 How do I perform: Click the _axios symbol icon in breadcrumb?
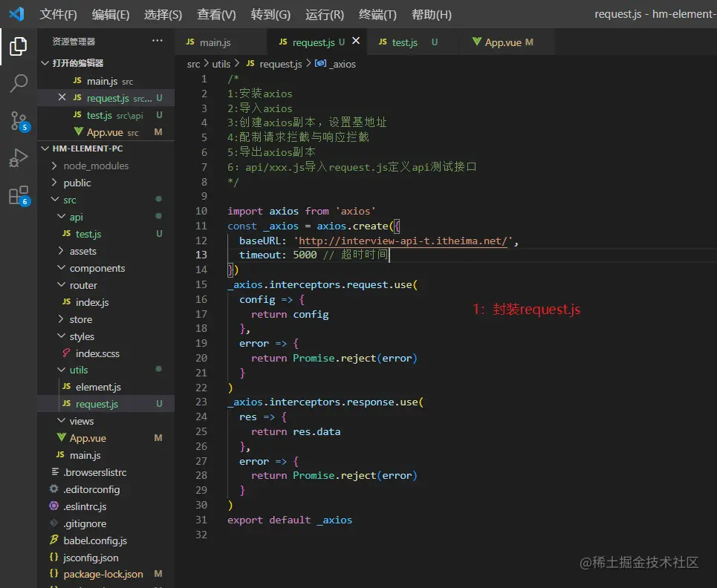tap(320, 64)
